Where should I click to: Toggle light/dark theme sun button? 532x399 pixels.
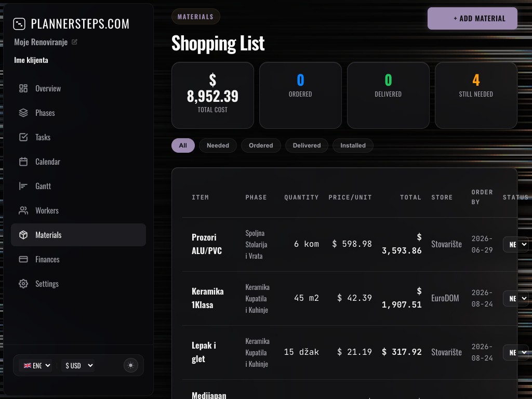tap(130, 365)
